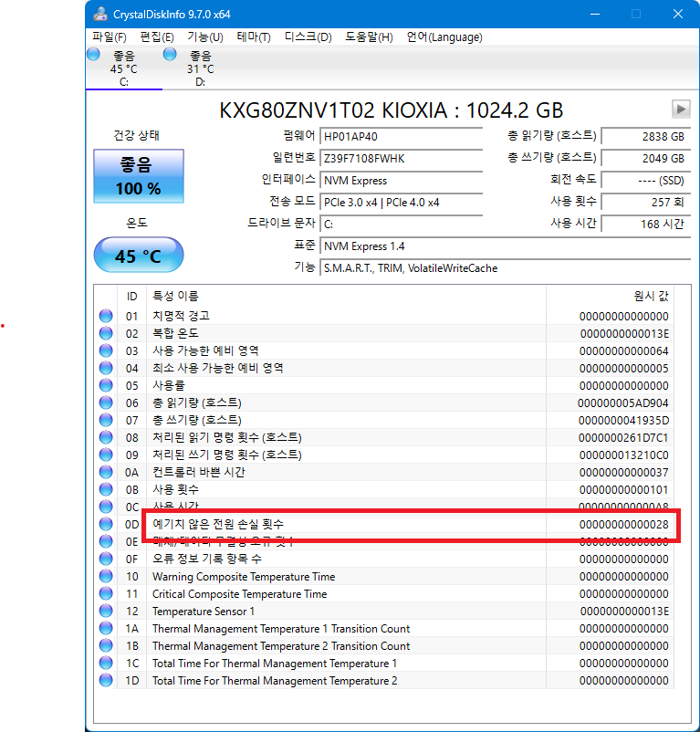
Task: Click the ID column header
Action: tap(131, 296)
